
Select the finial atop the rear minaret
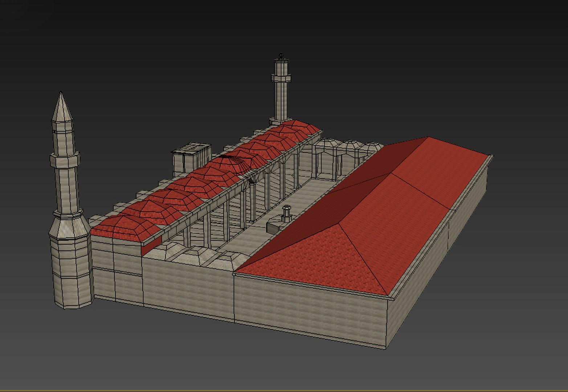pyautogui.click(x=281, y=56)
